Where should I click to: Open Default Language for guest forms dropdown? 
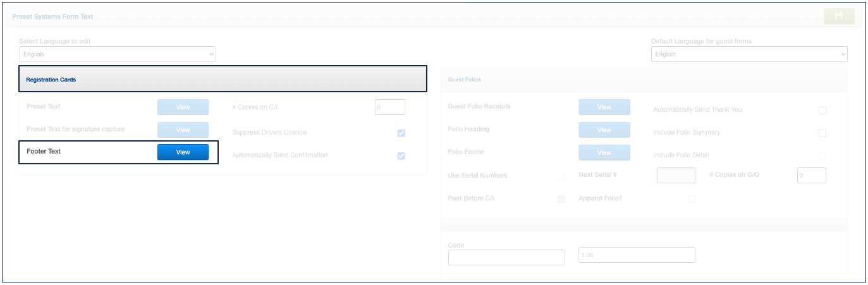(x=749, y=54)
